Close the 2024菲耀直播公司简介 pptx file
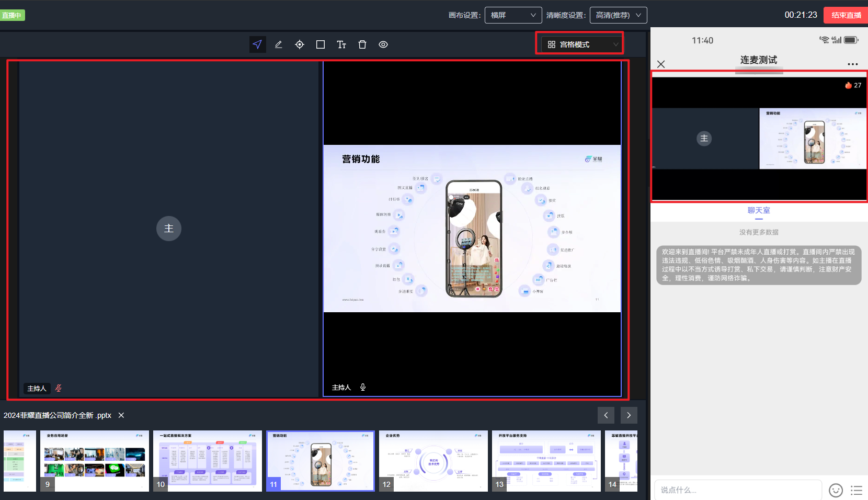The height and width of the screenshot is (500, 868). coord(121,415)
